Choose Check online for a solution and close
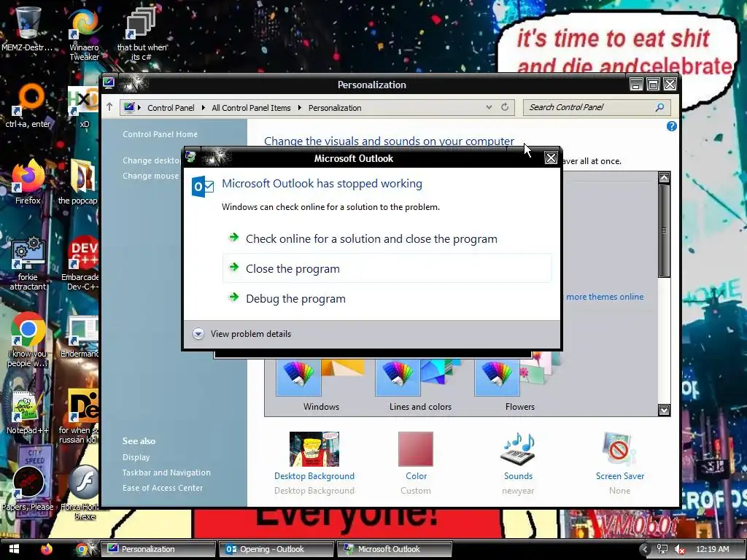 (387, 238)
